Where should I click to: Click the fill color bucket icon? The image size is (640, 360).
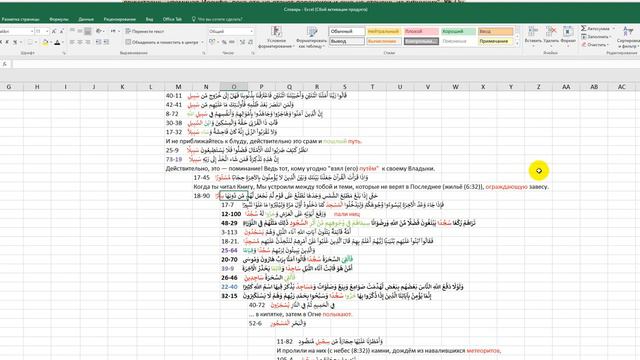45,42
